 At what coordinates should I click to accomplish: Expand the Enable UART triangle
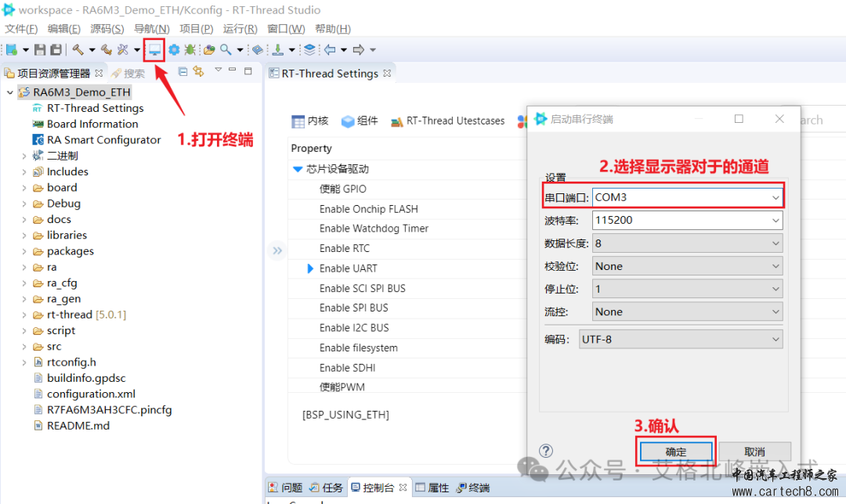(310, 268)
